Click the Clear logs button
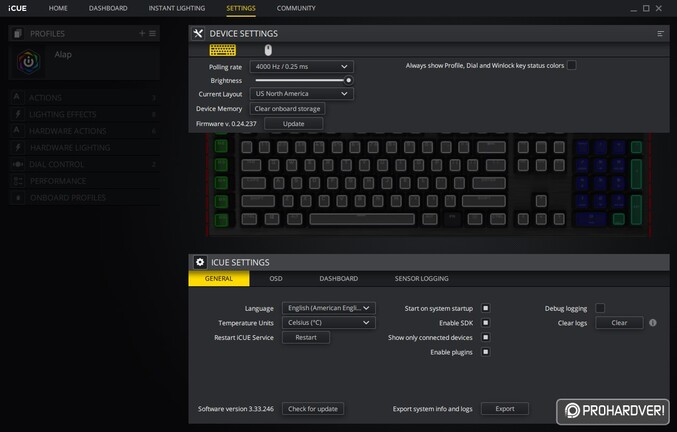 pyautogui.click(x=619, y=322)
